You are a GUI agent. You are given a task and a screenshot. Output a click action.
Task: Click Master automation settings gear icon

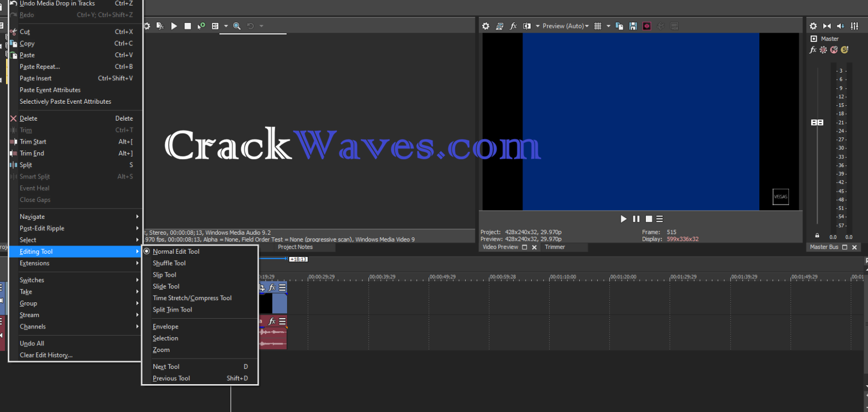point(823,50)
